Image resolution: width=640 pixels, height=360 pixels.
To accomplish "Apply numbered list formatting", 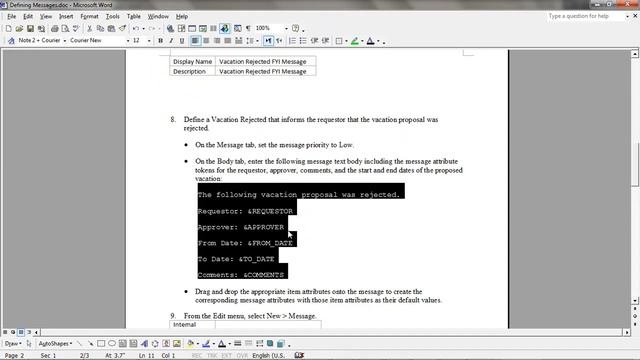I will pyautogui.click(x=292, y=41).
